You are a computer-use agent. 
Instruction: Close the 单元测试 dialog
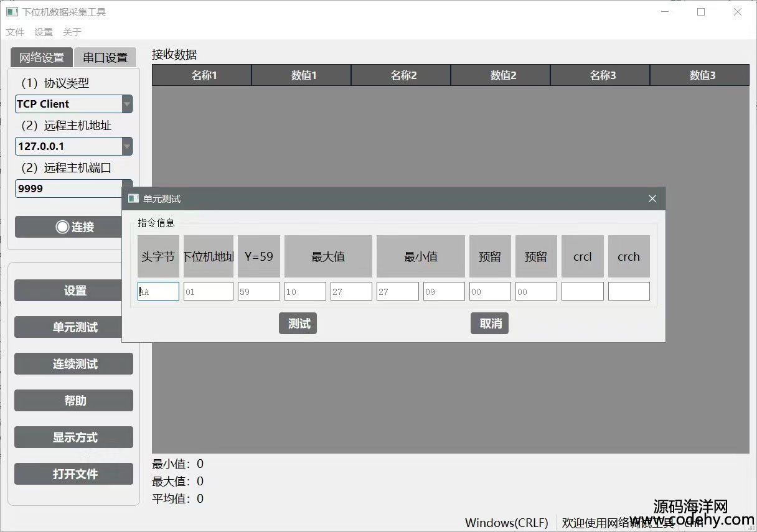[652, 198]
